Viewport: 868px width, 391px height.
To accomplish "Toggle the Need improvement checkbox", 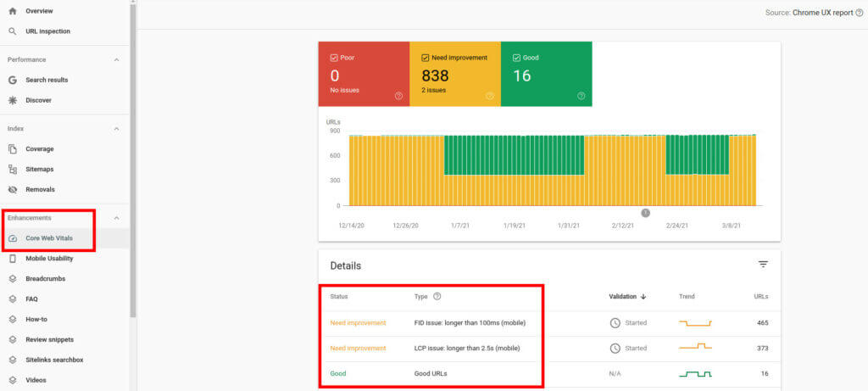I will [x=426, y=58].
